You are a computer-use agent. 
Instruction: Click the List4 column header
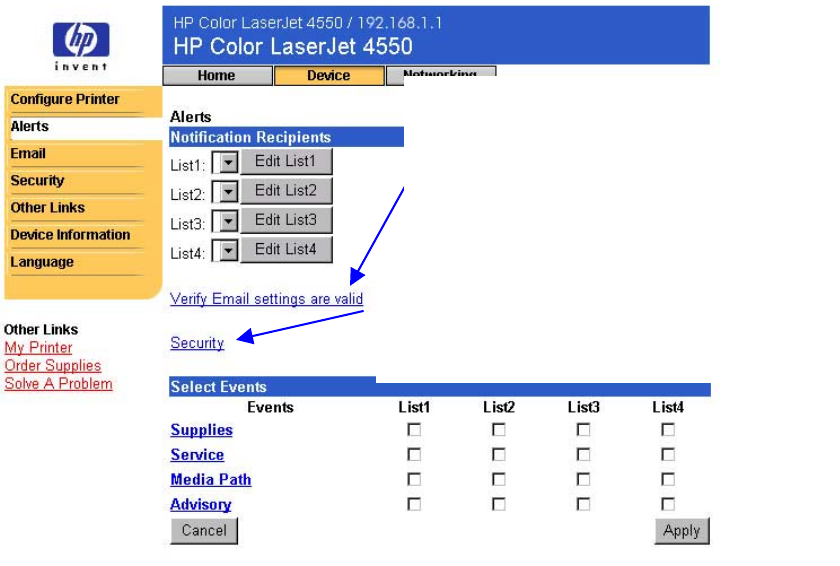pos(668,407)
